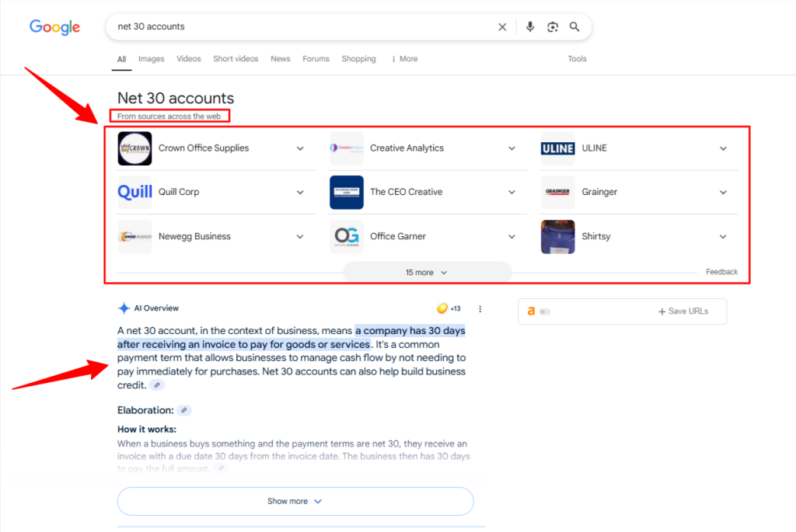
Task: Click the Newegg Business logo
Action: 134,236
